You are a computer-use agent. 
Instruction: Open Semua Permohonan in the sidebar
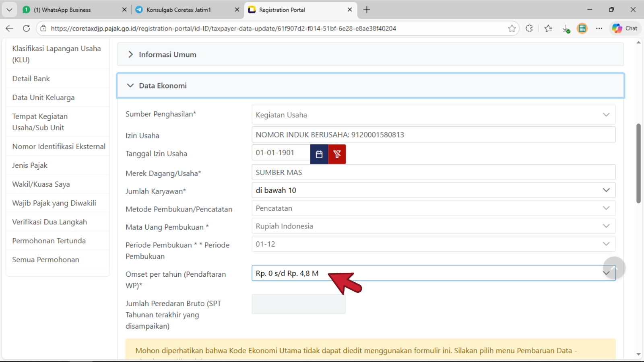[x=45, y=259]
